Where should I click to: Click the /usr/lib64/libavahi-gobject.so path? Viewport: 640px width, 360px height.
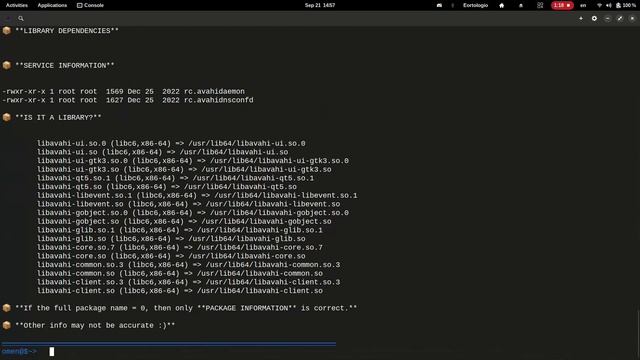click(x=266, y=222)
